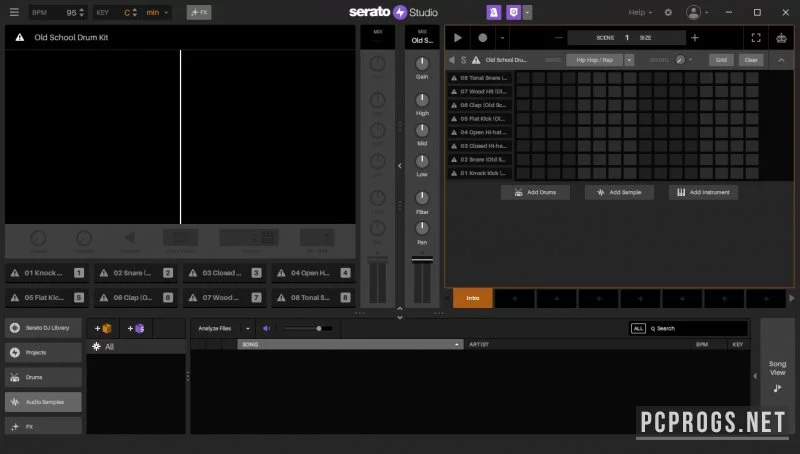Click Add Drums button
The image size is (800, 454).
[535, 192]
